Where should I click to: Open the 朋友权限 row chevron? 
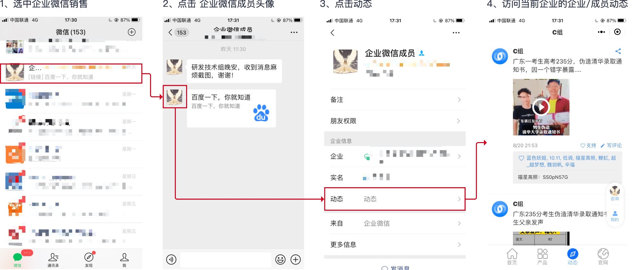coord(459,121)
